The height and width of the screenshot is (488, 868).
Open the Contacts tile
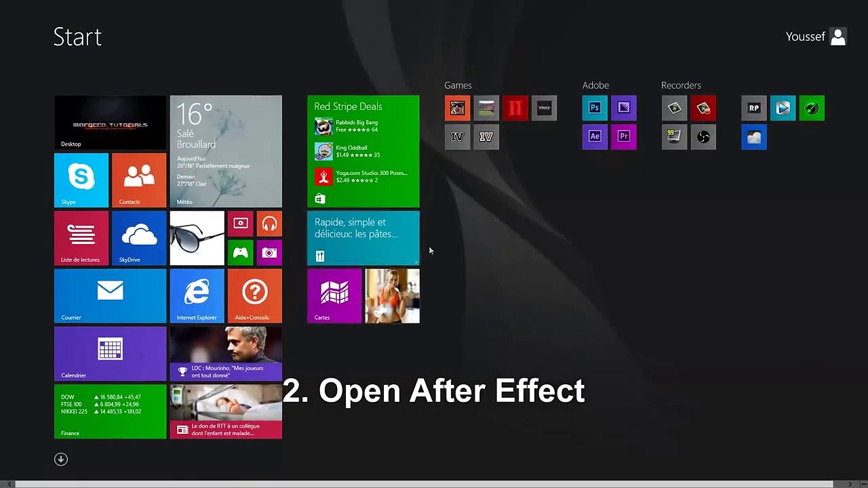pyautogui.click(x=139, y=180)
